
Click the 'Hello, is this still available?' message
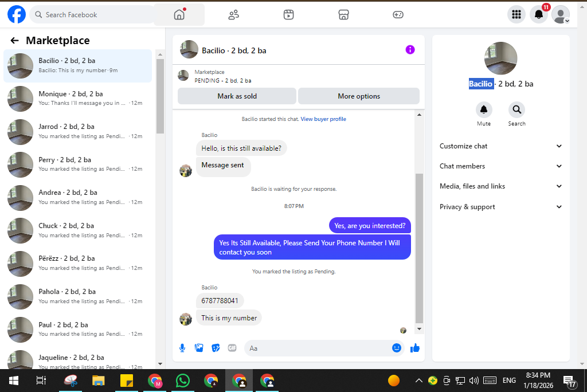pyautogui.click(x=241, y=148)
